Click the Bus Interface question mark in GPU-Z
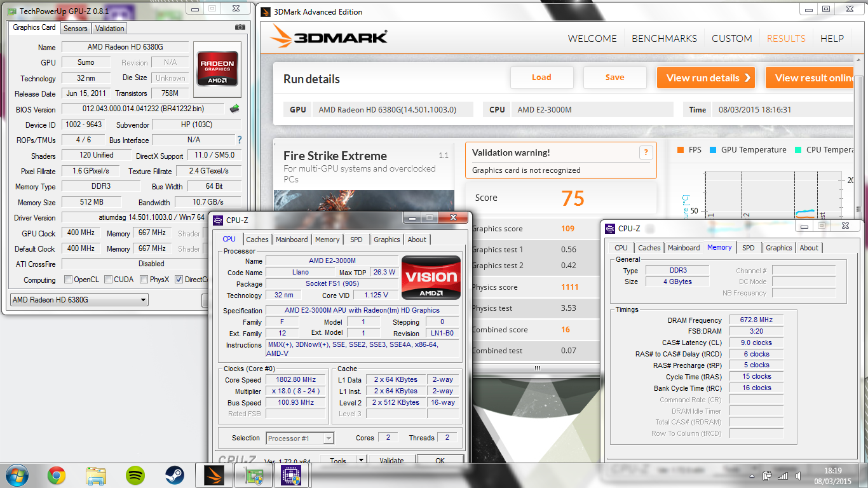The image size is (868, 488). (x=240, y=140)
